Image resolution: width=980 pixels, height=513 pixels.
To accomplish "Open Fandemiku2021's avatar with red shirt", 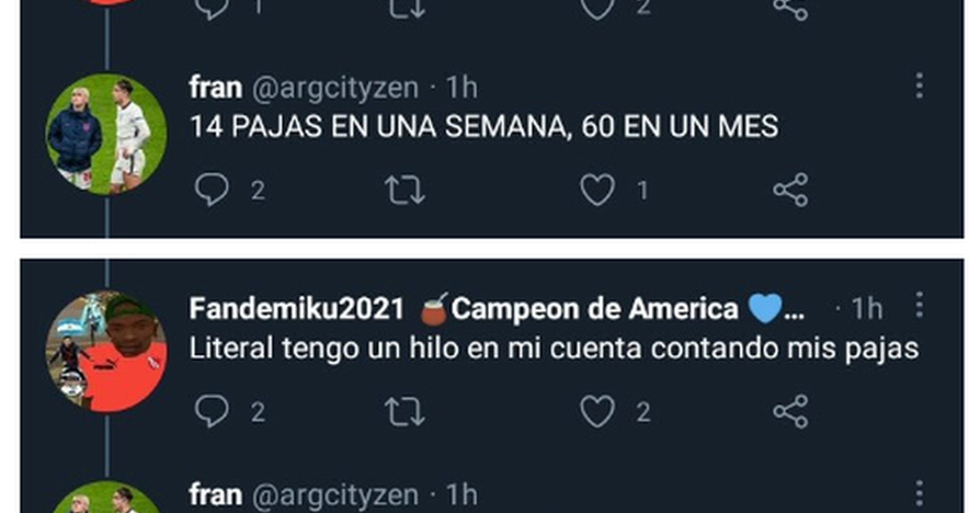I will 106,352.
